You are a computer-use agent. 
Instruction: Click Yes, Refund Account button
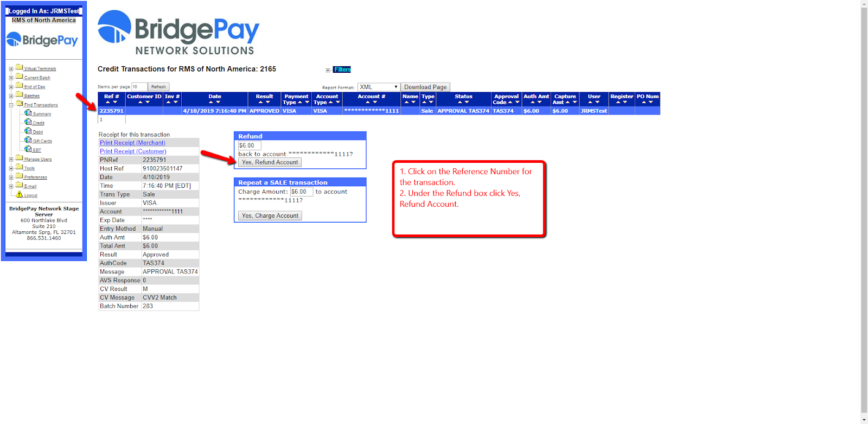point(270,162)
